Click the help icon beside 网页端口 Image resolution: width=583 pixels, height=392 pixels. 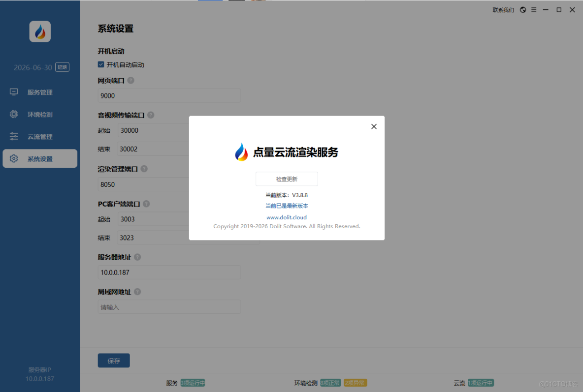pyautogui.click(x=130, y=80)
